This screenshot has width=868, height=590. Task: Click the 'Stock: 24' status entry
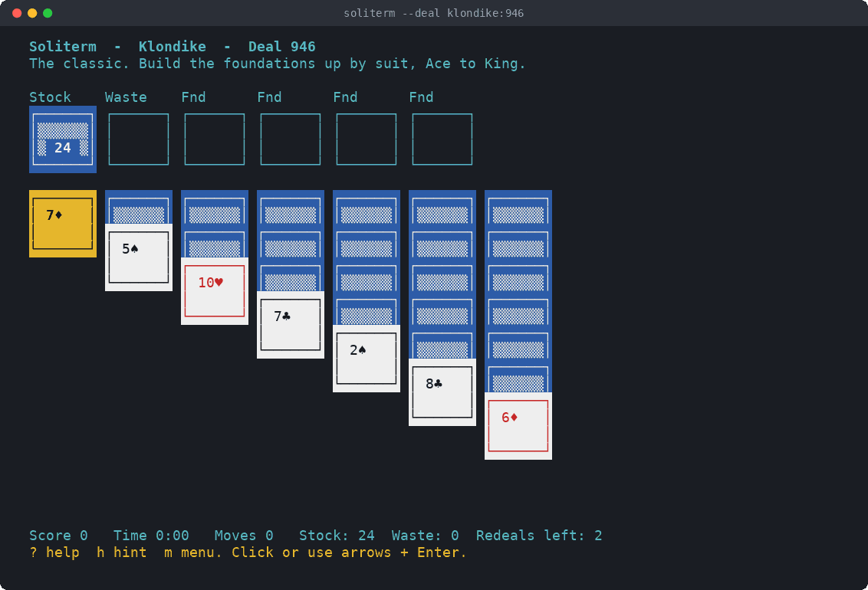[337, 536]
